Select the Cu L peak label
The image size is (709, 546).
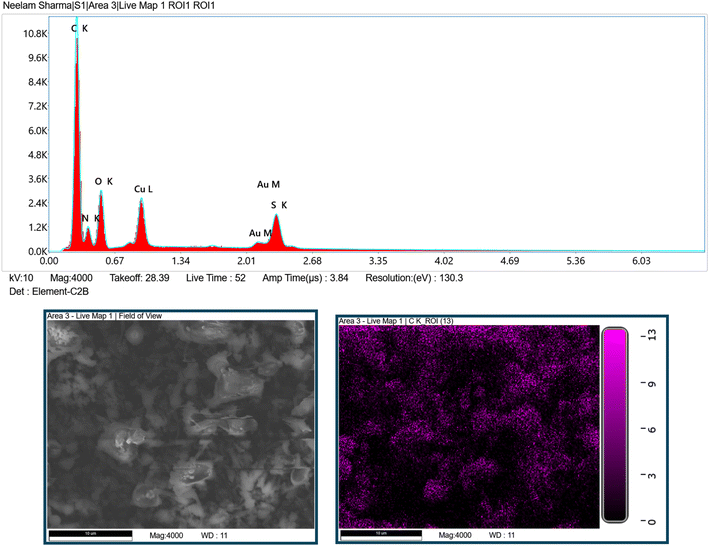143,188
